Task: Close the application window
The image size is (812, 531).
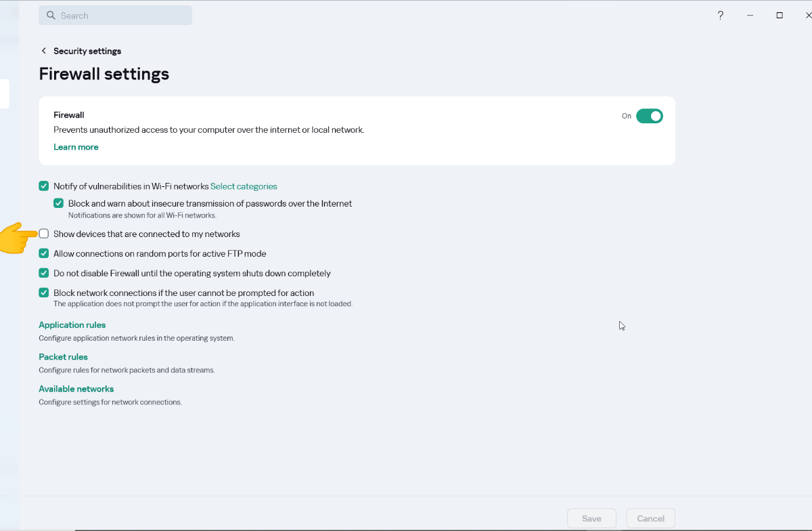Action: [807, 16]
